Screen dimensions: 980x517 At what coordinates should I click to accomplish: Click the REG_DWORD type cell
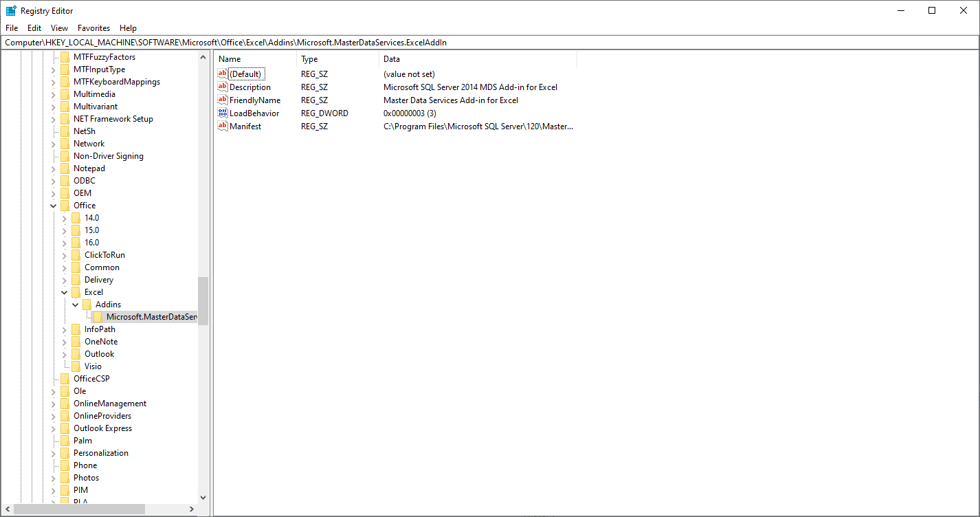coord(324,113)
